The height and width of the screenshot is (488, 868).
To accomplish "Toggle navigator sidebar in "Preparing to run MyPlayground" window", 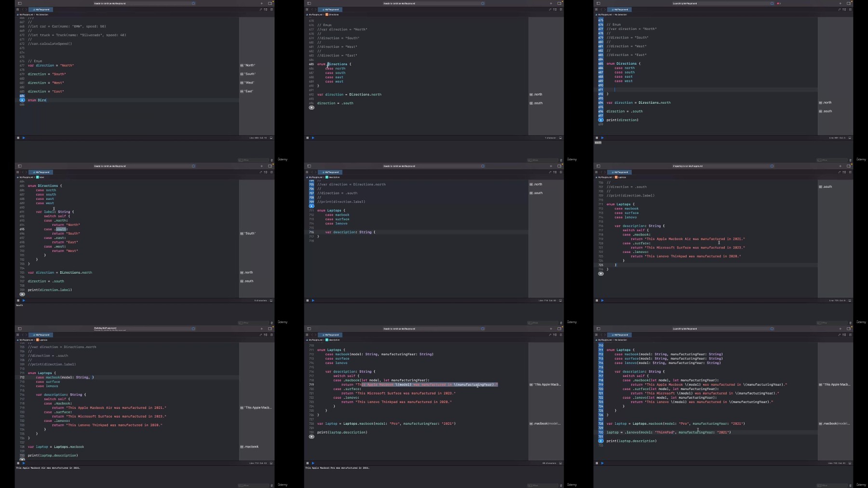I will (x=598, y=166).
